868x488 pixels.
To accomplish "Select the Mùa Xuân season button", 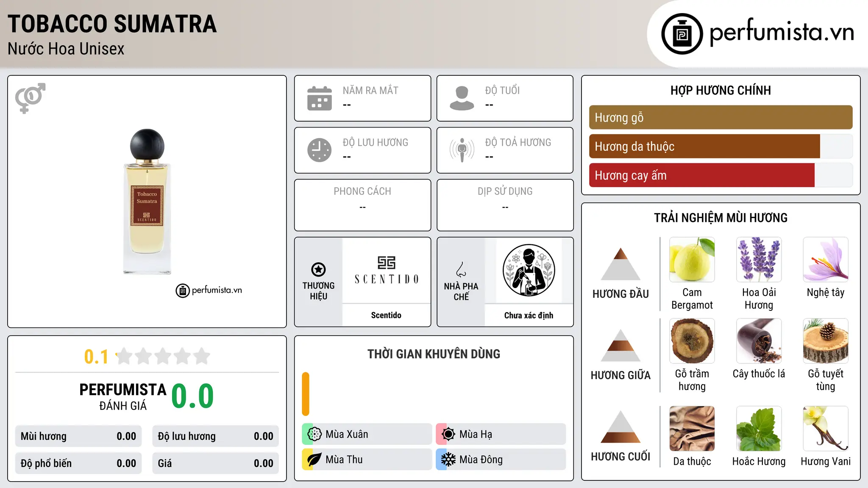I will [367, 434].
